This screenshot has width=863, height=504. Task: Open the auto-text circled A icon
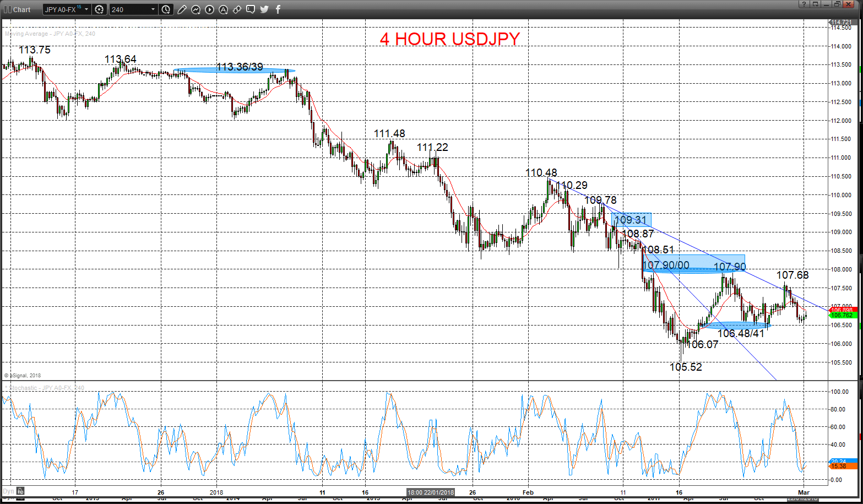[222, 9]
